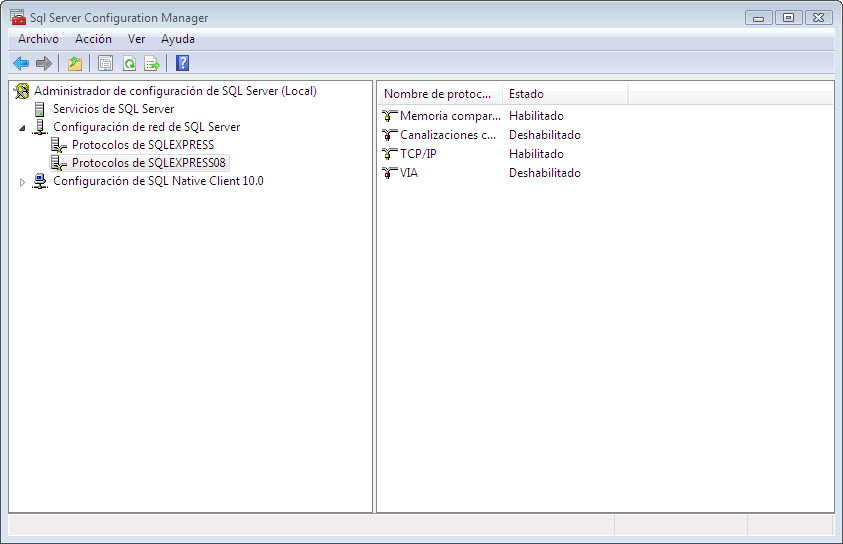The image size is (843, 544).
Task: Sort by Nombre de protocolo column header
Action: pyautogui.click(x=440, y=94)
